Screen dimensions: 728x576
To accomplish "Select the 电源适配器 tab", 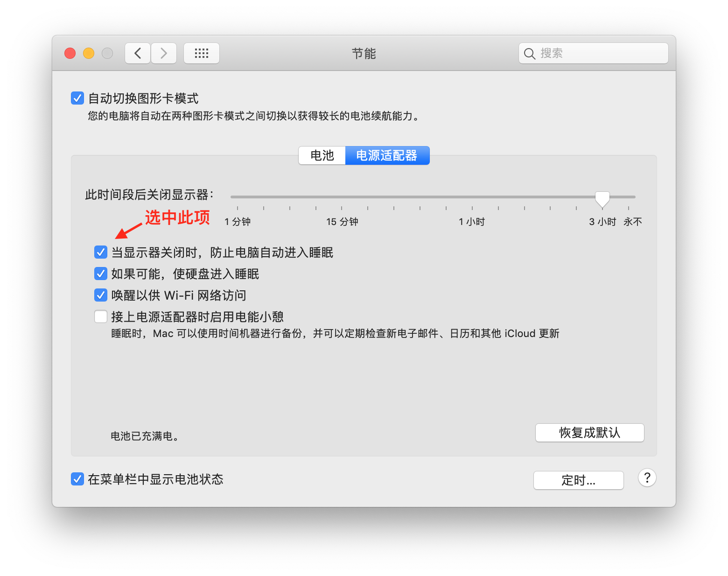I will (x=387, y=155).
